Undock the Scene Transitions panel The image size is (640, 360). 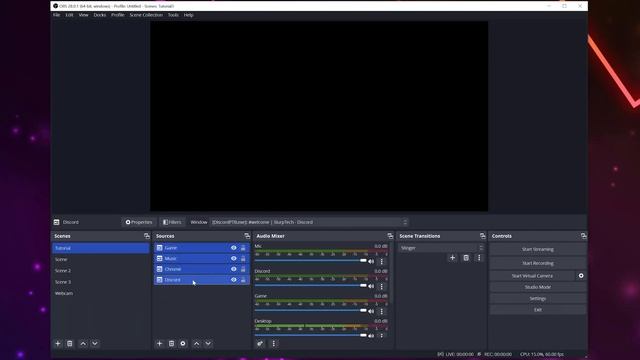pyautogui.click(x=482, y=236)
